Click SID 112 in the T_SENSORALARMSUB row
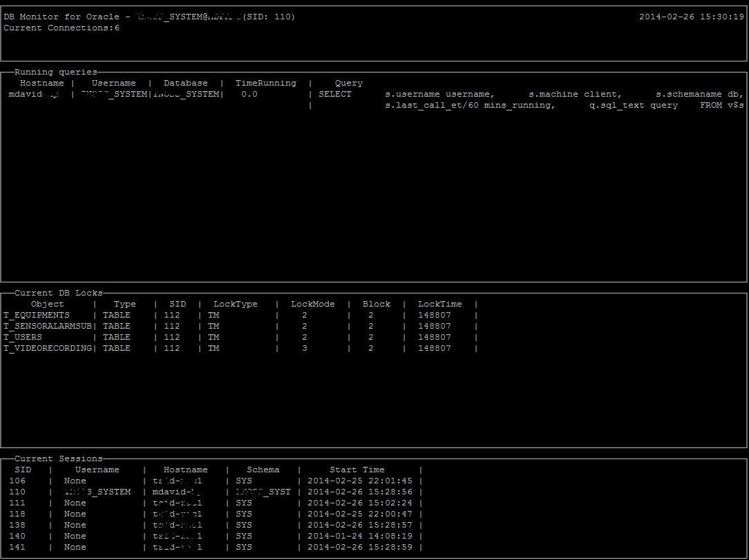 pos(172,326)
